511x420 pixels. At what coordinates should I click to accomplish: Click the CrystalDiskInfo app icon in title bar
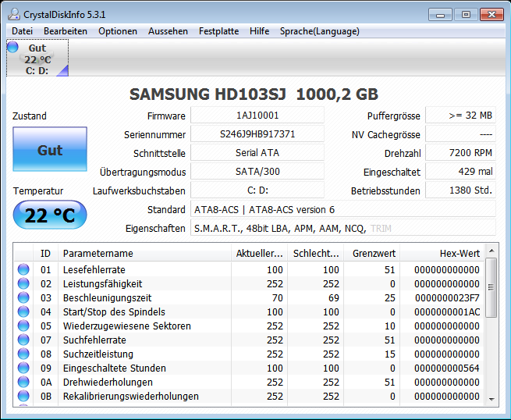pyautogui.click(x=14, y=15)
